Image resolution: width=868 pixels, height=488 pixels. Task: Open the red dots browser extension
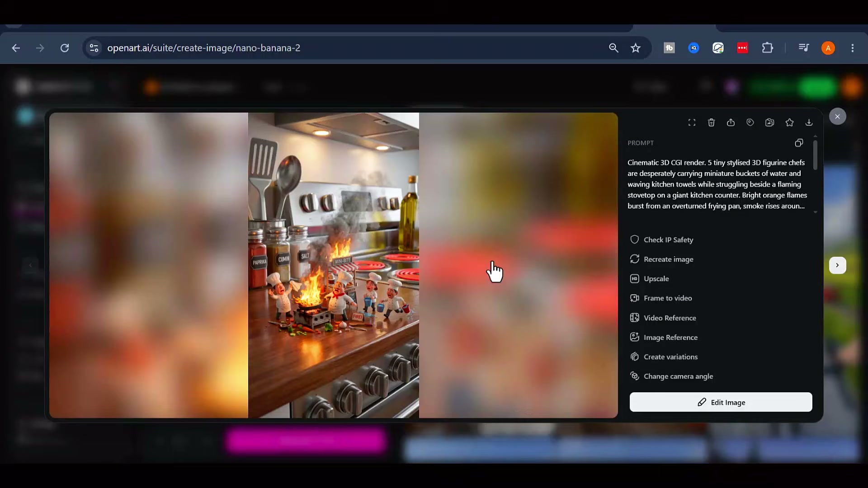click(x=742, y=48)
